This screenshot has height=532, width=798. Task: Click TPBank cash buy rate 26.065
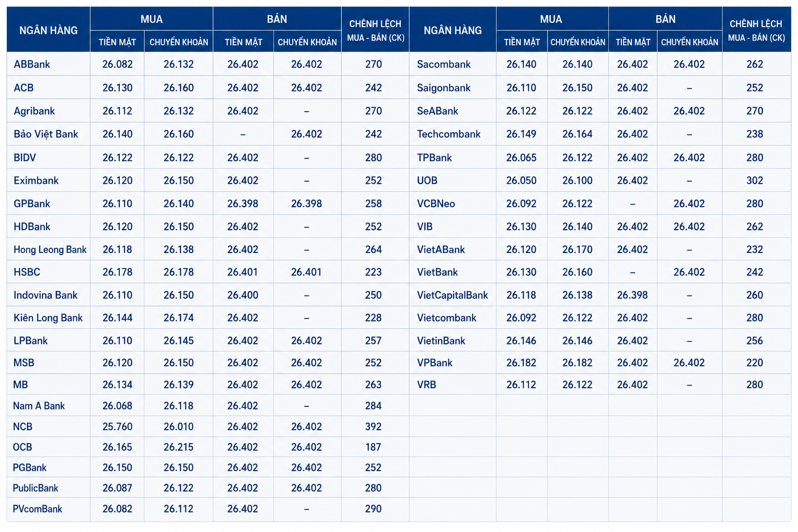[522, 157]
